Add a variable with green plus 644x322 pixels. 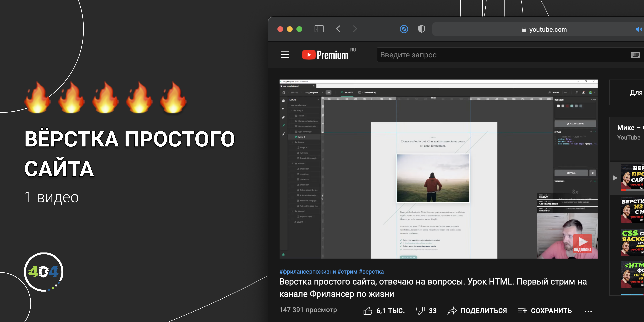(x=595, y=181)
